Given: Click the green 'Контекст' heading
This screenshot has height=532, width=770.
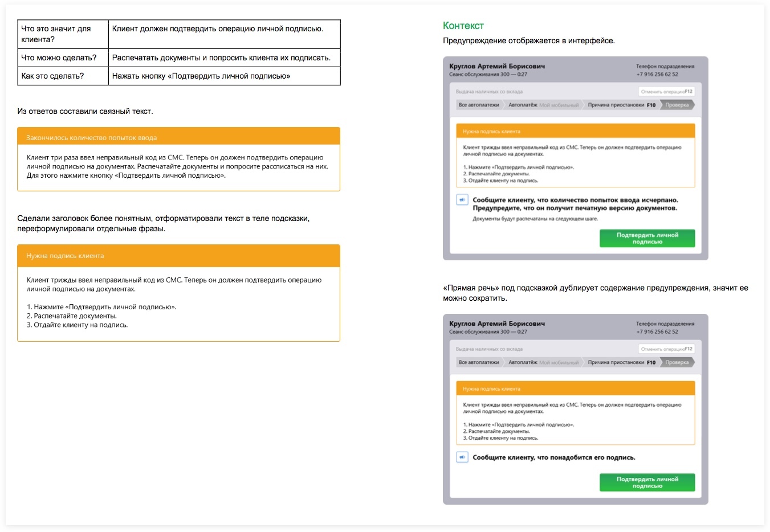Looking at the screenshot, I should (463, 26).
